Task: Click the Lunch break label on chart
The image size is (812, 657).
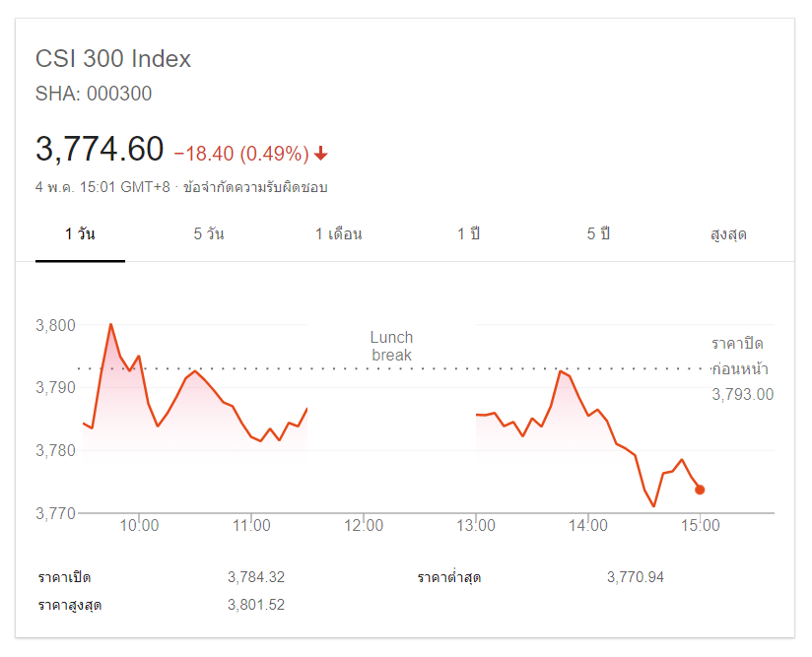Action: [391, 346]
